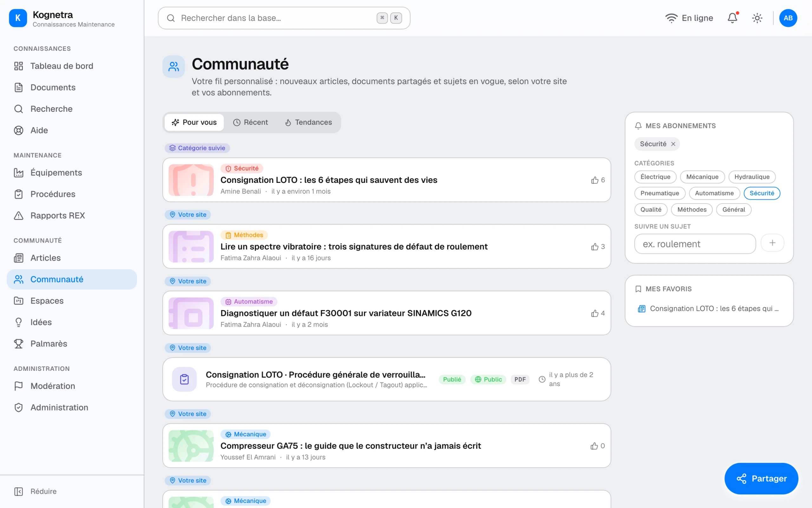812x508 pixels.
Task: Toggle the Général category chip
Action: (733, 210)
